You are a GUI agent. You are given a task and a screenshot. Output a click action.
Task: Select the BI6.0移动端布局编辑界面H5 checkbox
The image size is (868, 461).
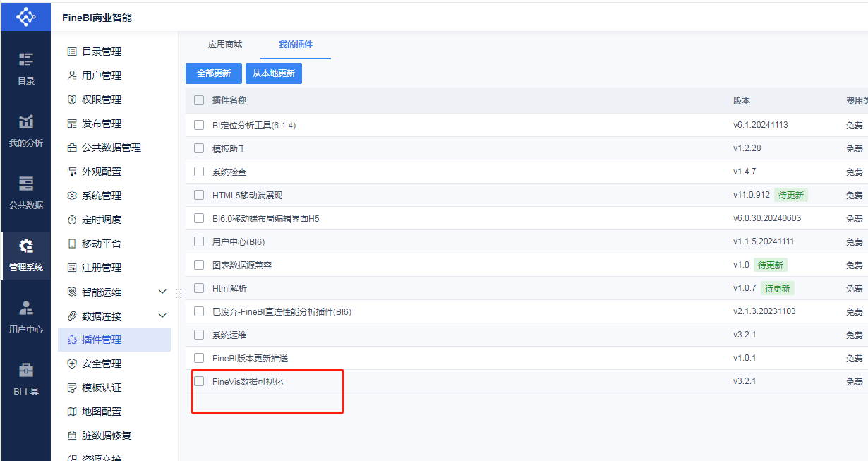tap(199, 218)
